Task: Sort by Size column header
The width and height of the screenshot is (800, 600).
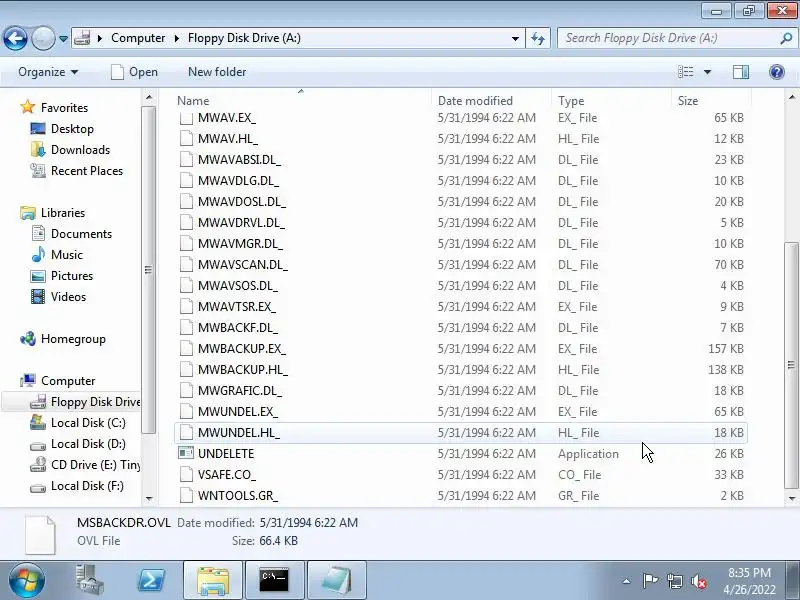Action: tap(711, 101)
